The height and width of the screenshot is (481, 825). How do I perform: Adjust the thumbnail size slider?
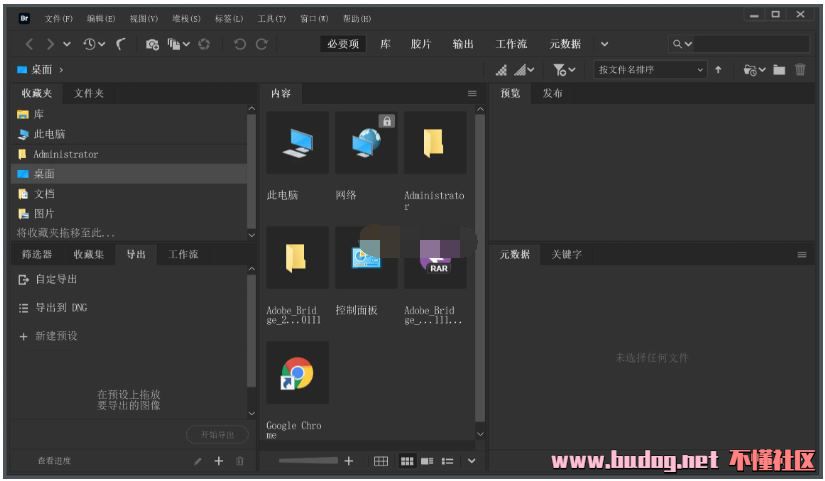(x=308, y=461)
